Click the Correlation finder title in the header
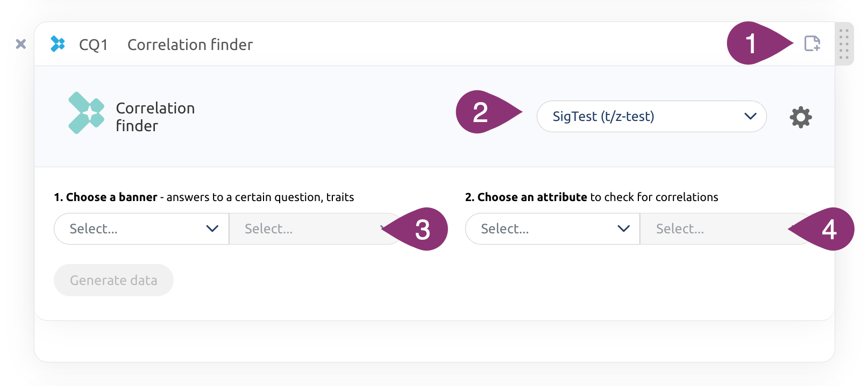 [x=190, y=45]
